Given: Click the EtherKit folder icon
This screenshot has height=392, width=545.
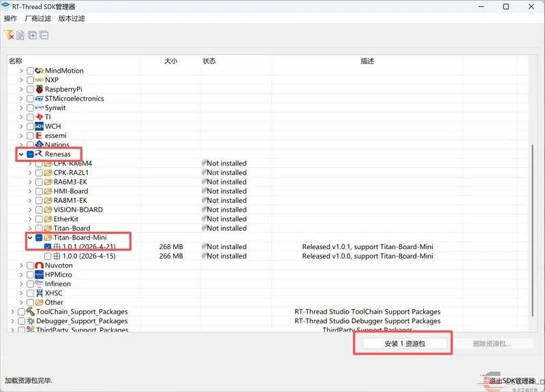Looking at the screenshot, I should pos(48,219).
